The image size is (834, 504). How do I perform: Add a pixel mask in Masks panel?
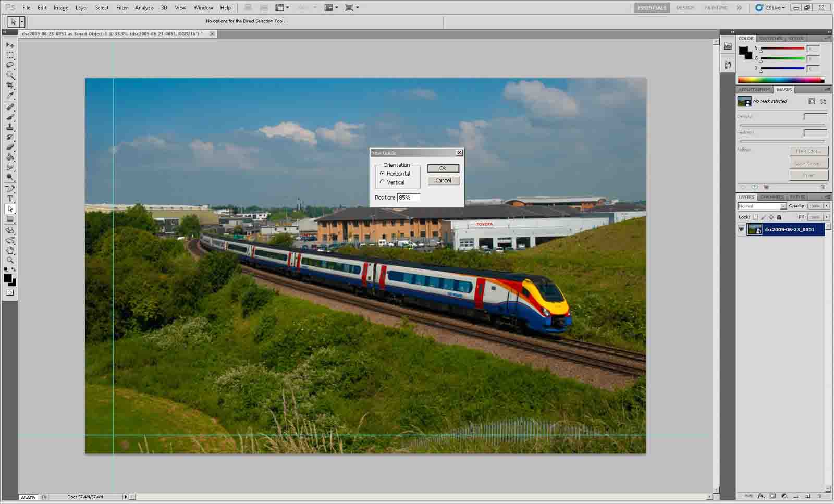pos(812,101)
